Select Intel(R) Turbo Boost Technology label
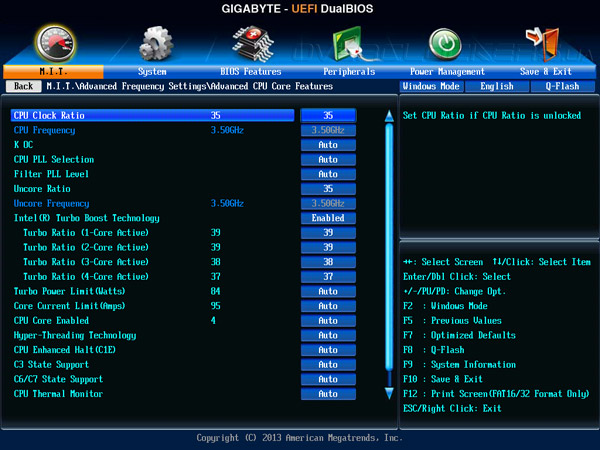Screen dimensions: 600x450 point(86,218)
